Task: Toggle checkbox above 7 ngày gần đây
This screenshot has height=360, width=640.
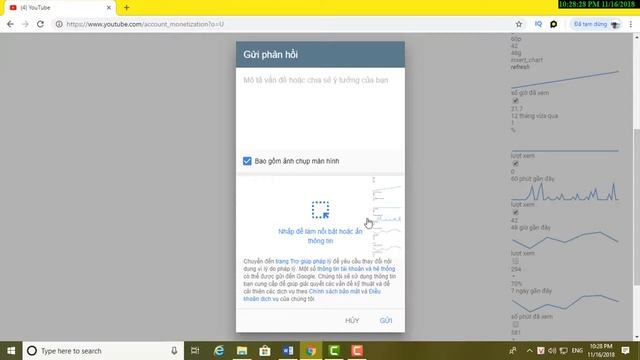Action: click(516, 261)
